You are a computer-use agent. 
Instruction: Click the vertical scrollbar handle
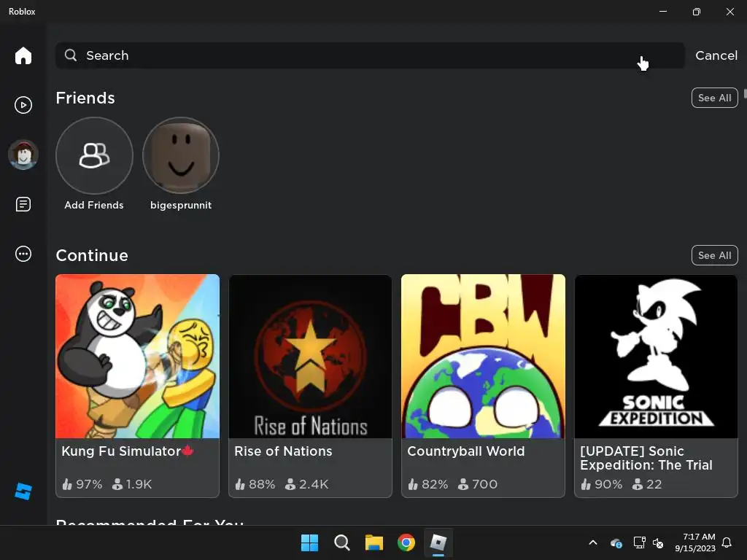745,94
